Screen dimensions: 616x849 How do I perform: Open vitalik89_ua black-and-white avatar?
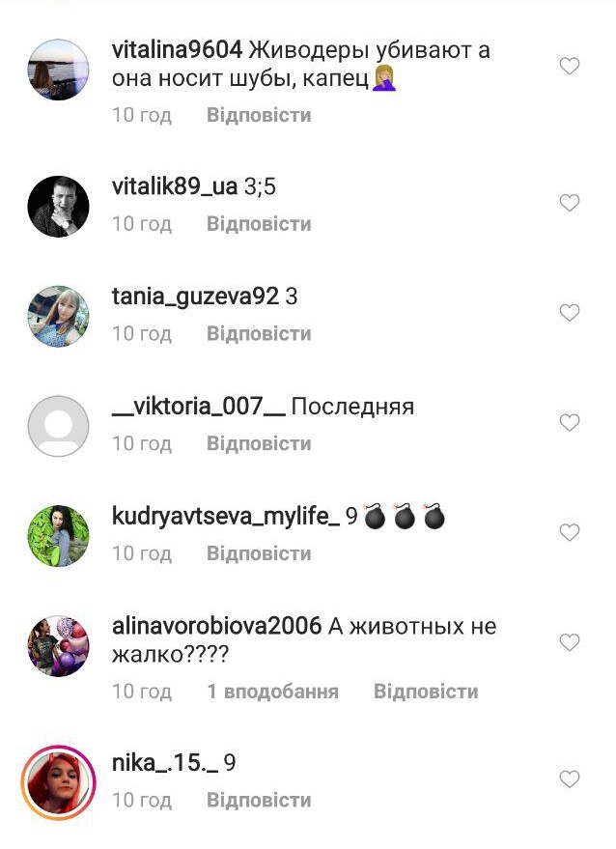coord(59,207)
